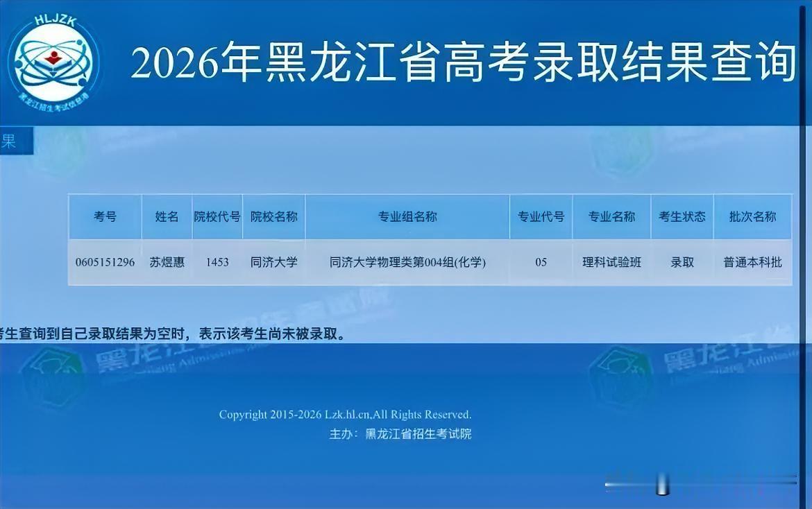
Task: Click the notice about 尚未被录取
Action: point(172,334)
